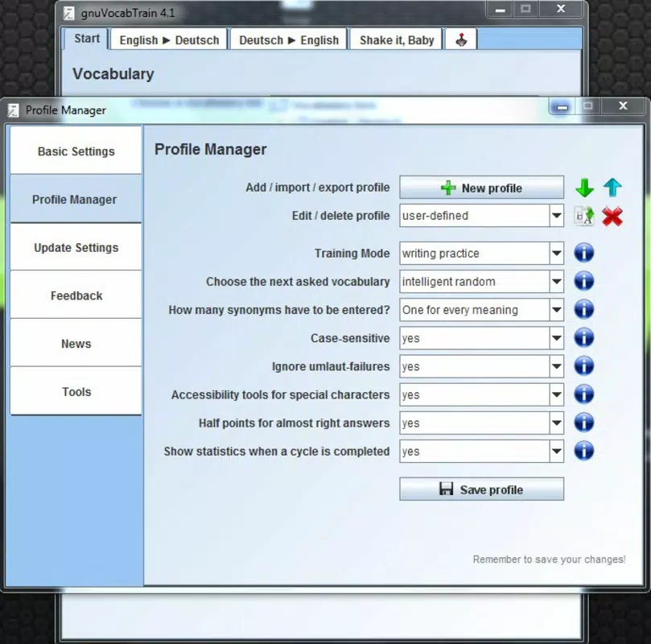The width and height of the screenshot is (651, 644).
Task: Click the green down arrow import icon
Action: click(x=584, y=188)
